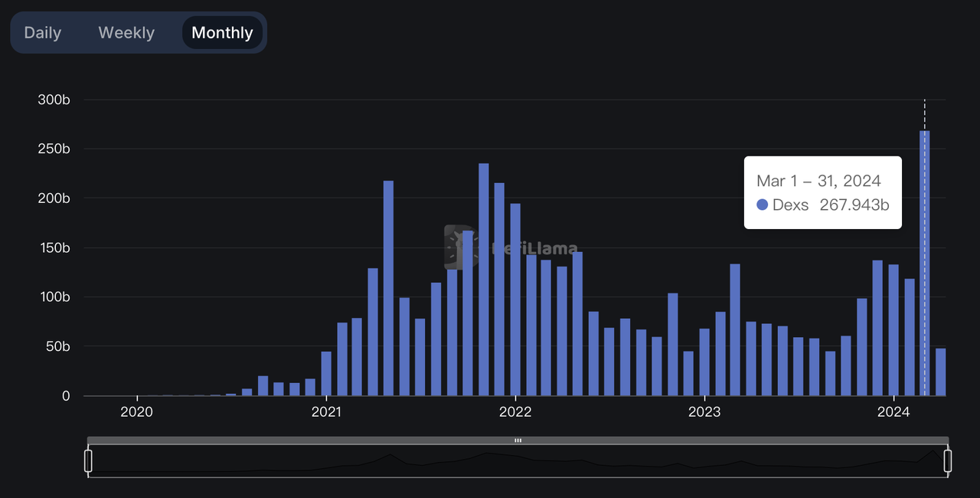Click the 300b y-axis label

(x=54, y=100)
